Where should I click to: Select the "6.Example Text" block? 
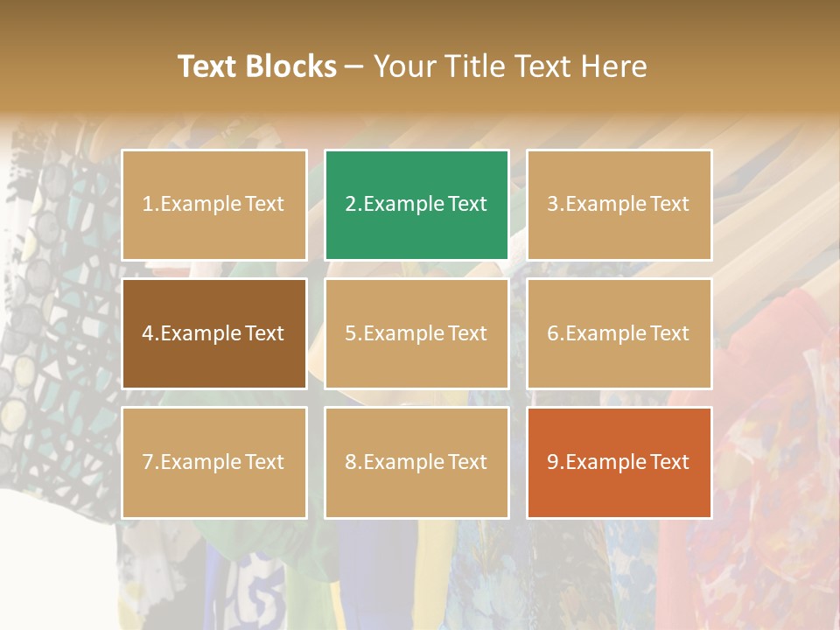tap(619, 333)
